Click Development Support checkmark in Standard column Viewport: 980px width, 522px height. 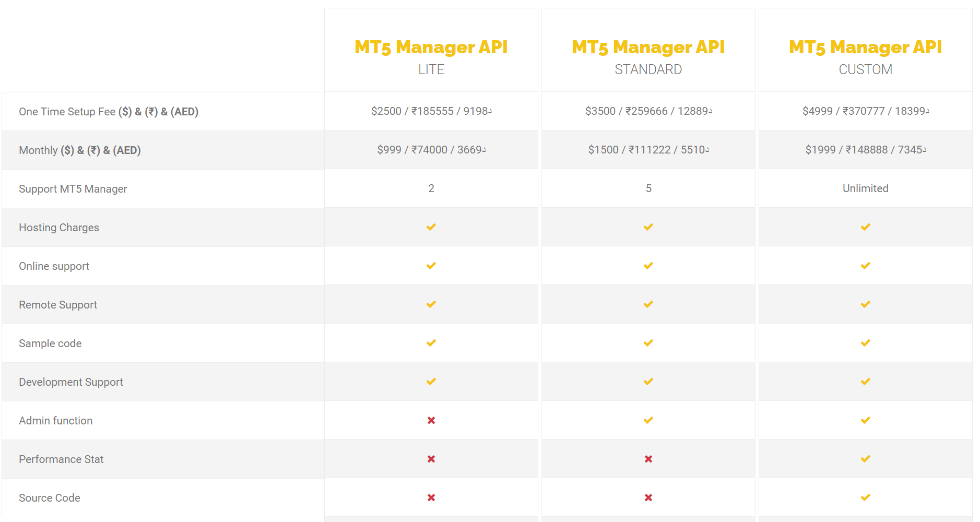click(648, 382)
